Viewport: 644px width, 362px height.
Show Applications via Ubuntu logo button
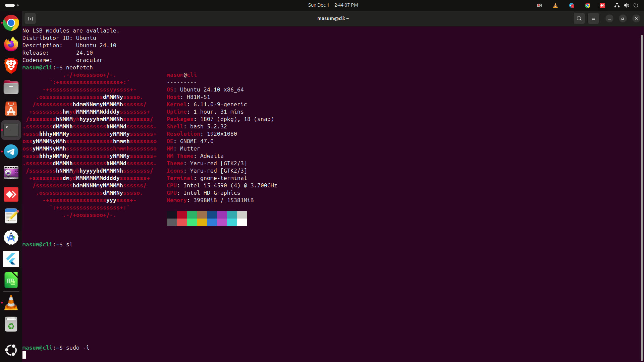(11, 350)
